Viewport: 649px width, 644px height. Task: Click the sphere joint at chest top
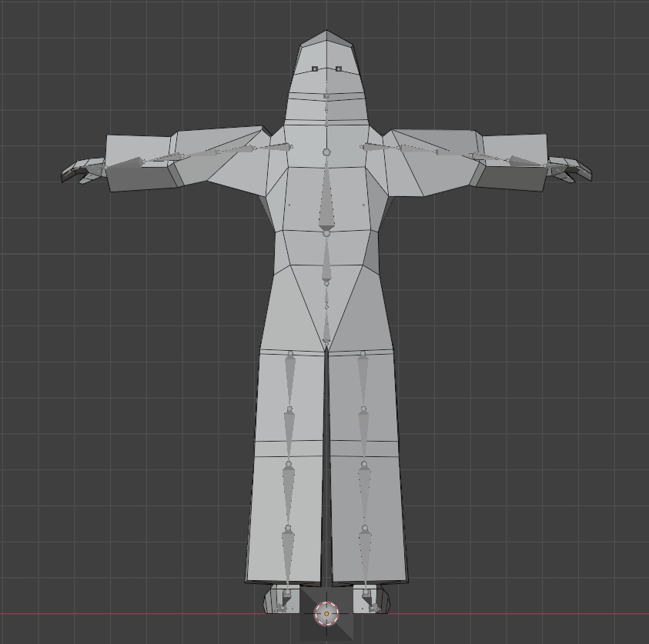326,152
